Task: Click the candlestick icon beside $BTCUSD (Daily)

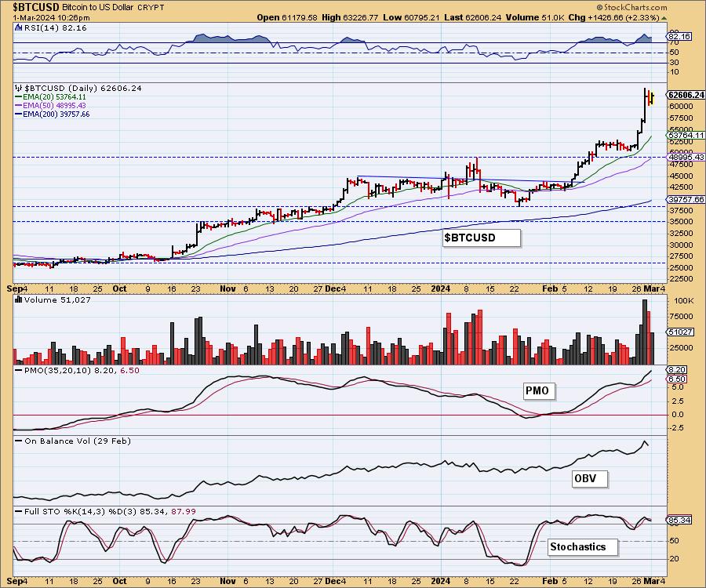Action: coord(18,88)
